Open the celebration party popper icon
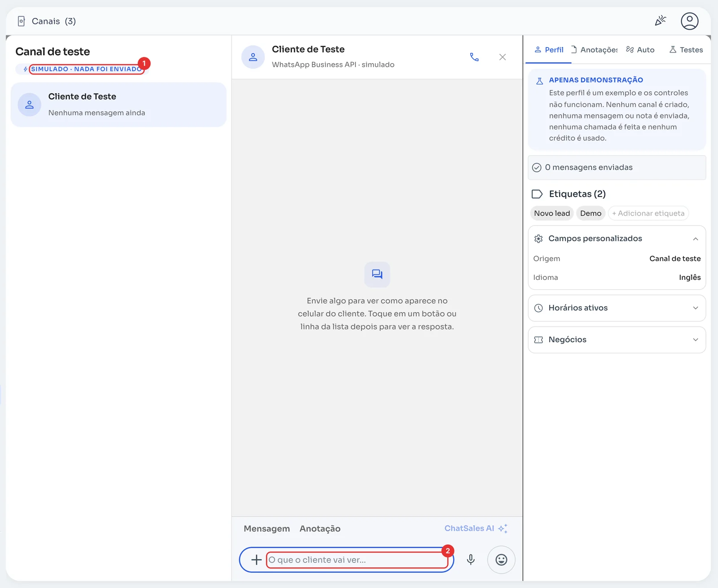718x588 pixels. coord(660,21)
